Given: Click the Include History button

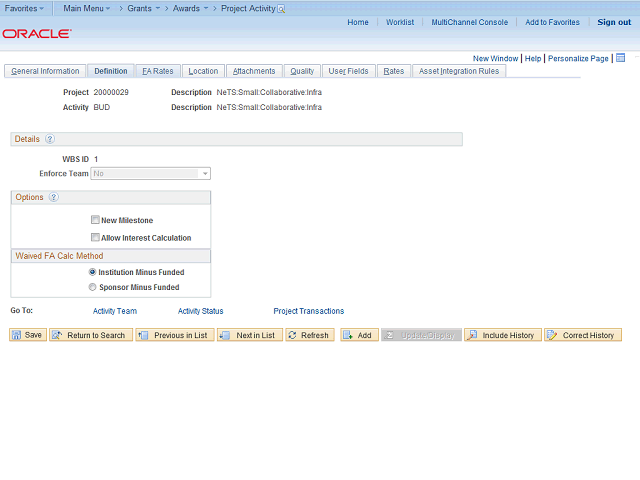Looking at the screenshot, I should coord(503,335).
